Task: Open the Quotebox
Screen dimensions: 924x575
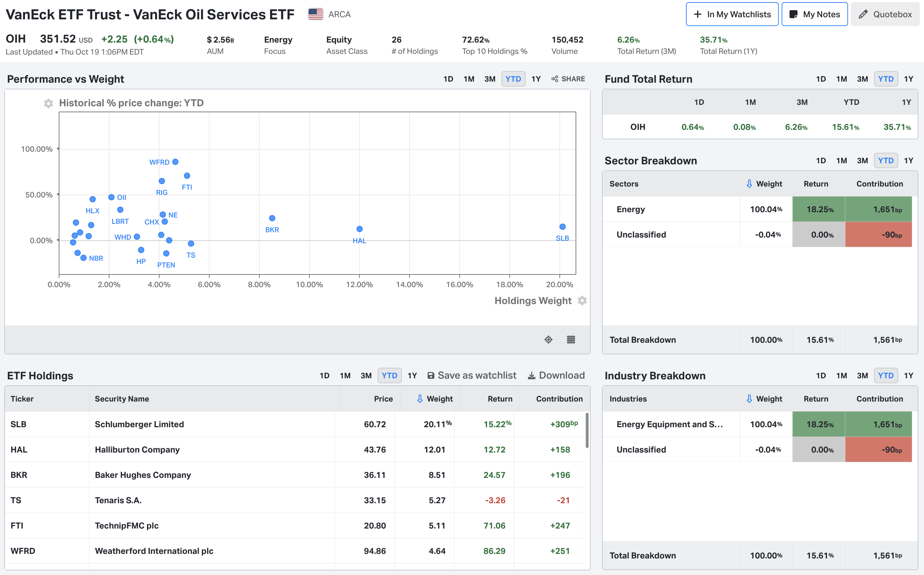Action: (885, 14)
